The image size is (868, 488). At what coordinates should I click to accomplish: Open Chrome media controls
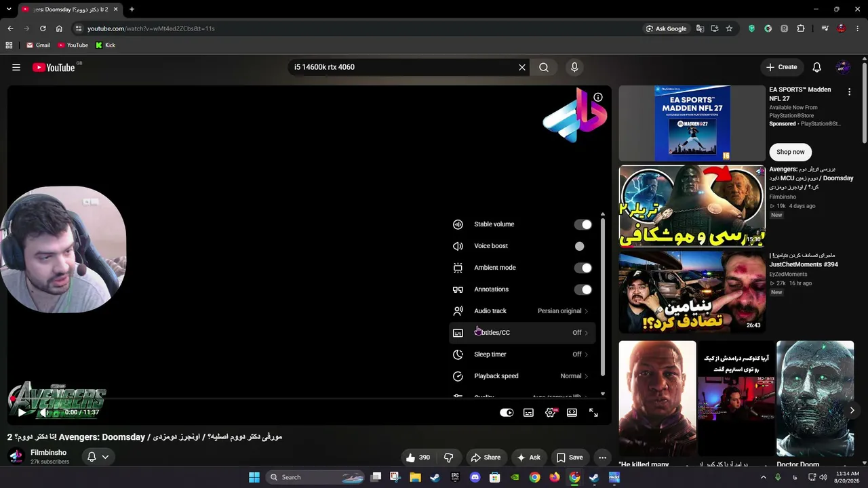tap(825, 28)
